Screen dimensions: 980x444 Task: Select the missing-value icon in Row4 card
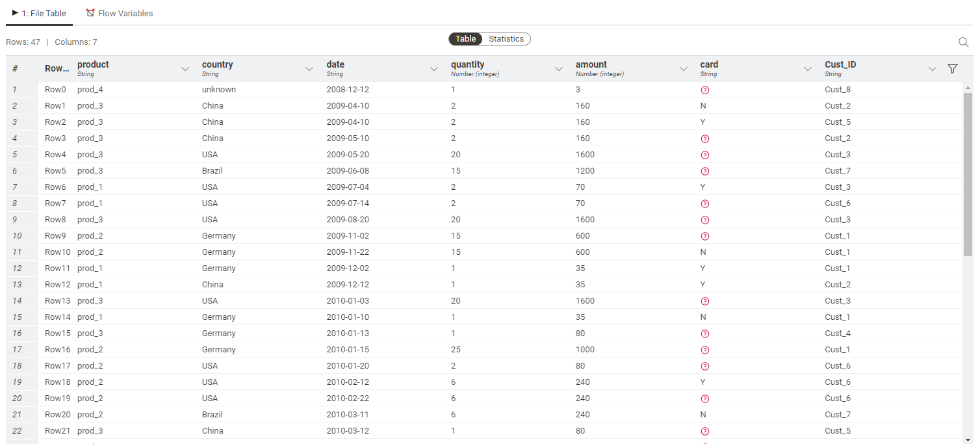click(x=704, y=155)
